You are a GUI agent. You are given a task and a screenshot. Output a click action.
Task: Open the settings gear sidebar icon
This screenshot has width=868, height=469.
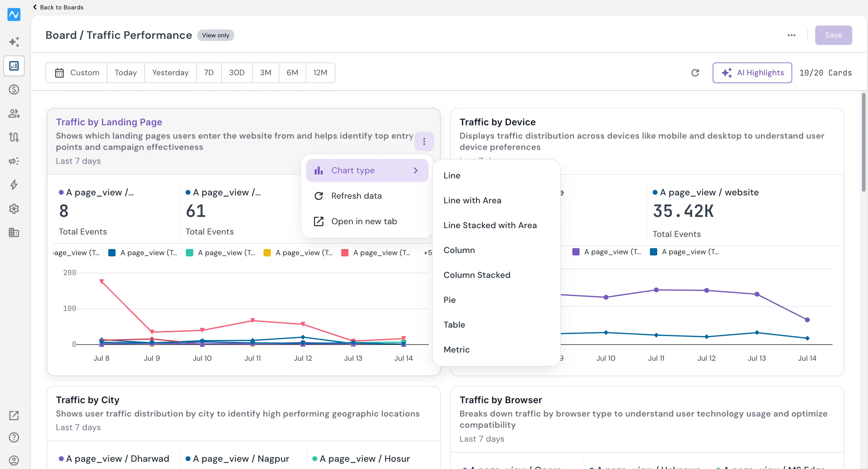click(x=14, y=208)
